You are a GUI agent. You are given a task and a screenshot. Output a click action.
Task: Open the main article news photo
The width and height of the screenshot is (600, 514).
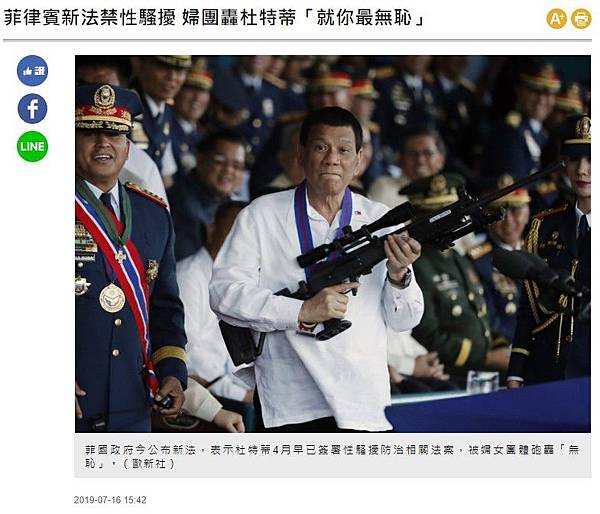333,244
